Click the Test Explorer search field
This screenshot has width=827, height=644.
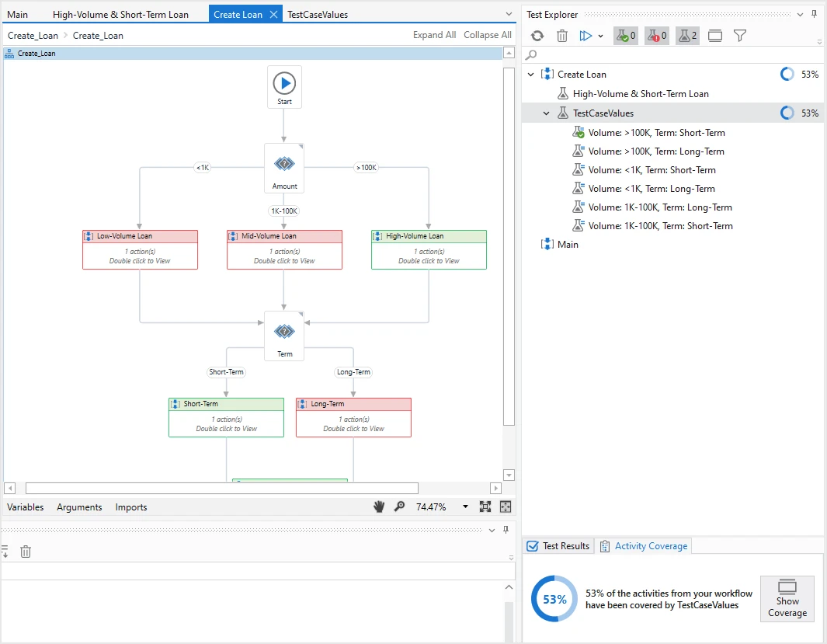tap(678, 55)
